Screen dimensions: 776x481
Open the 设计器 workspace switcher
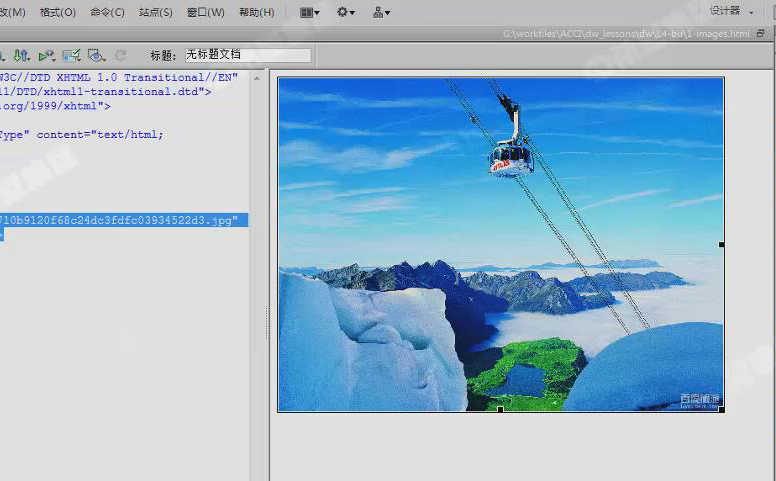tap(731, 11)
